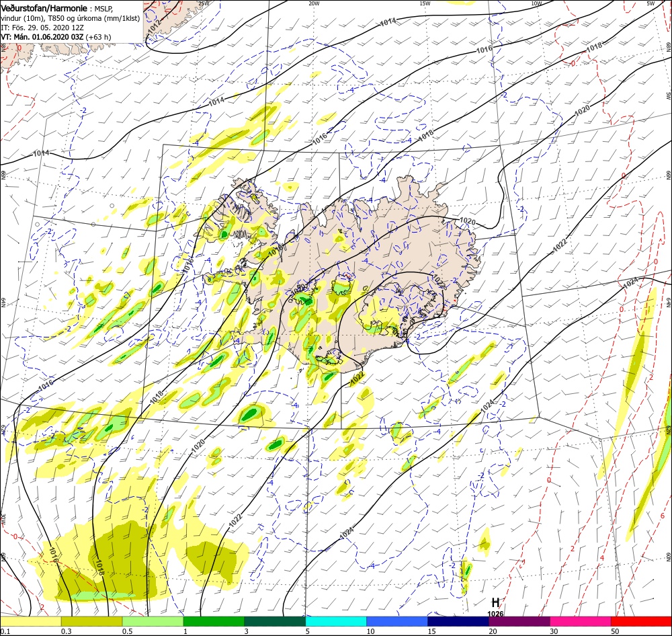The width and height of the screenshot is (672, 636).
Task: Select the dark green 3 mm legend swatch
Action: [275, 621]
